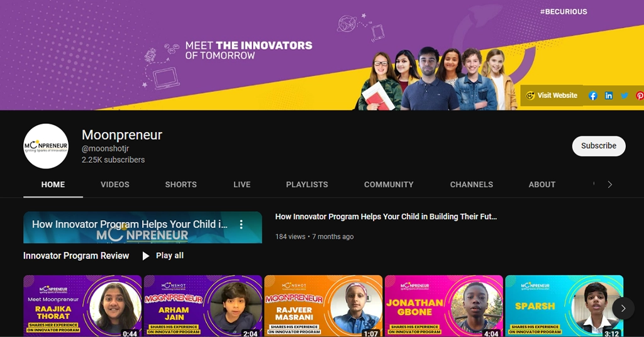Advance video carousel with next arrow
This screenshot has height=337, width=644.
pos(623,308)
